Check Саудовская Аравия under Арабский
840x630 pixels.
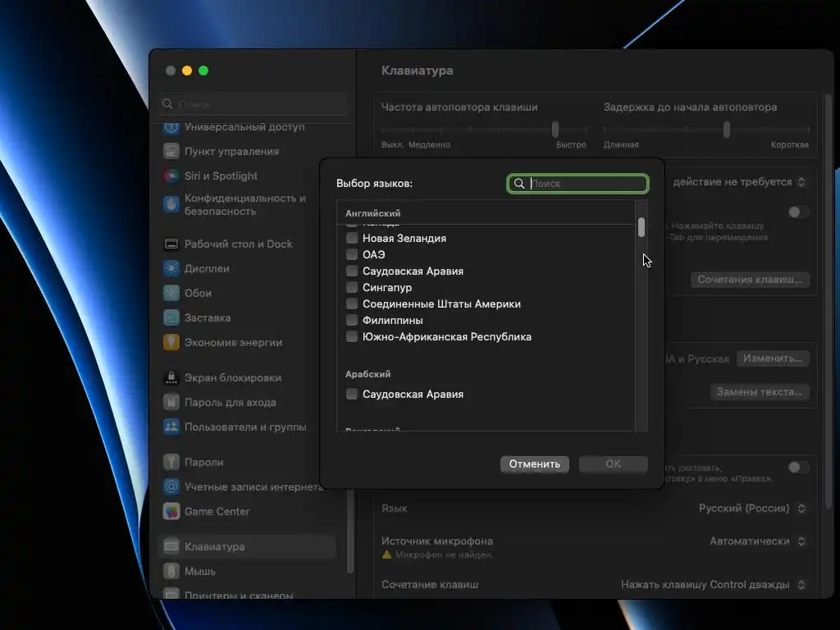pos(352,395)
